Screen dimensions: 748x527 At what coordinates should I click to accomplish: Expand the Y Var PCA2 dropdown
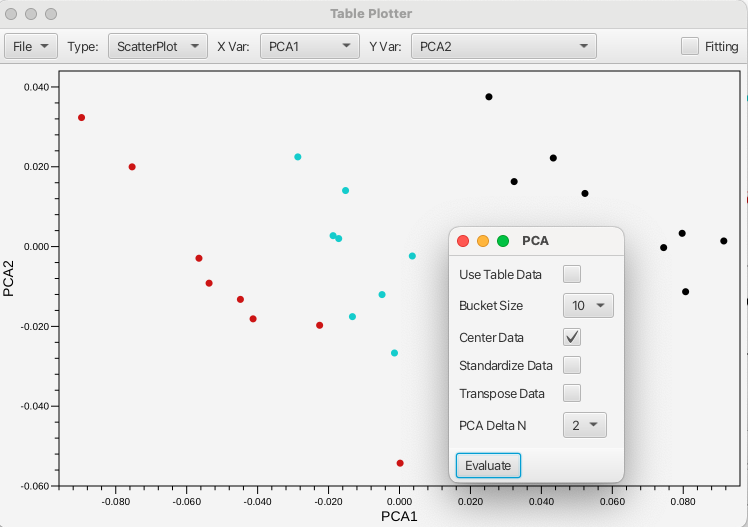[x=503, y=46]
